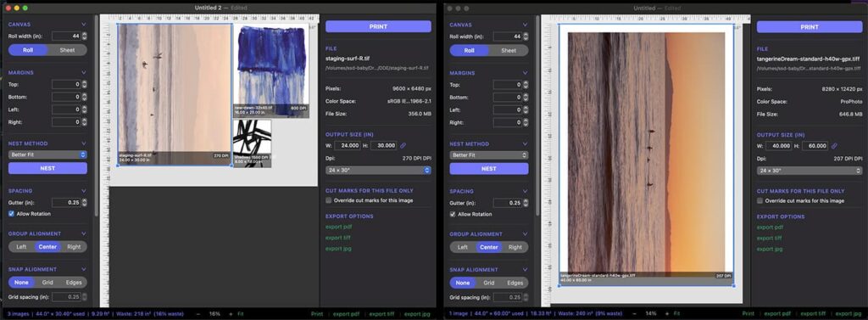The height and width of the screenshot is (320, 868).
Task: Click NEST button in Untitled window
Action: [489, 169]
